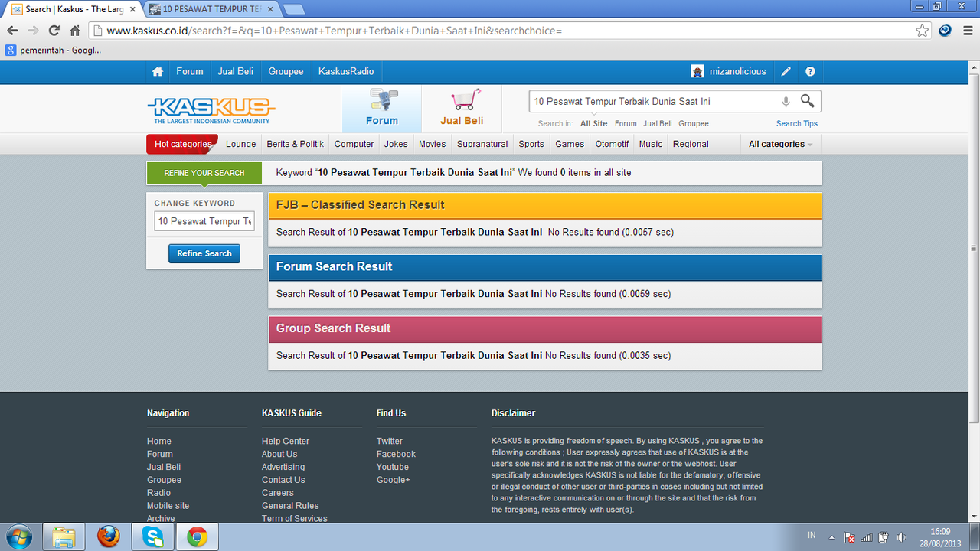980x551 pixels.
Task: Open the Computer category
Action: point(354,144)
